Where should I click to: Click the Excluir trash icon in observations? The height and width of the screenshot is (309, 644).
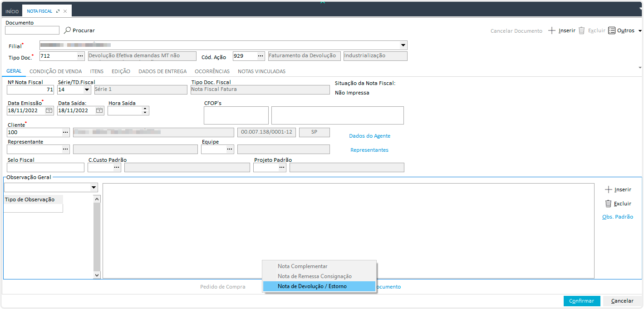coord(608,204)
